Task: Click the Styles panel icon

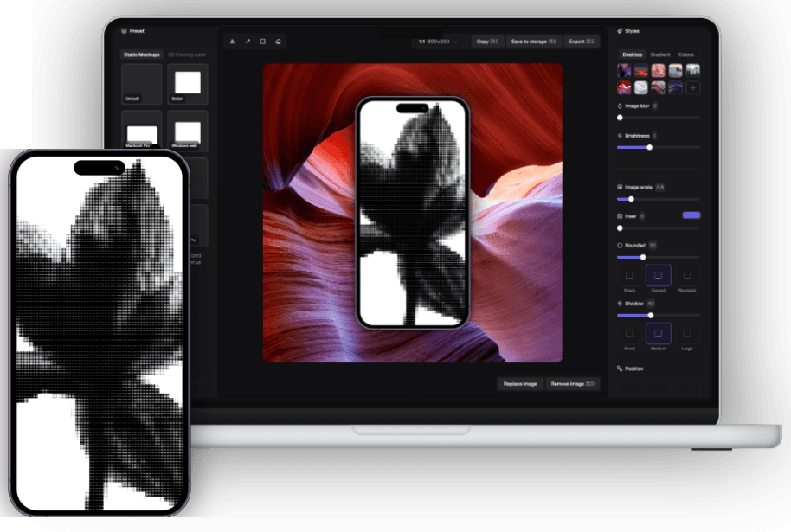Action: (x=620, y=31)
